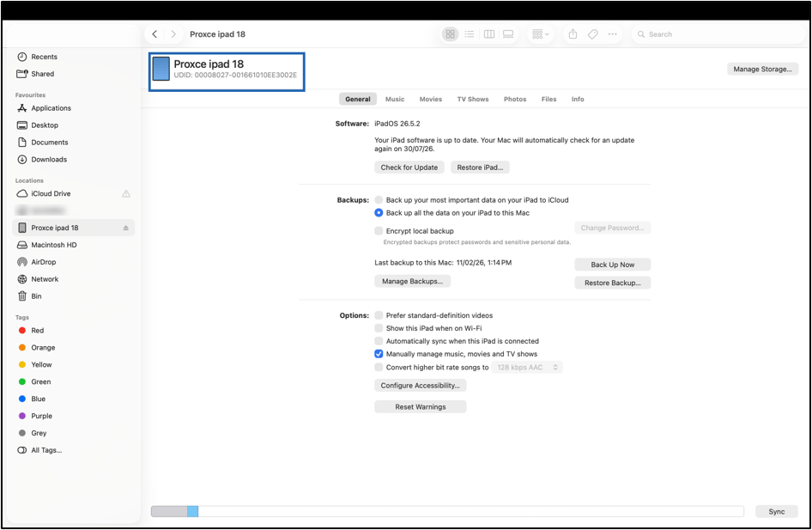Click the Restore iPad button

[x=480, y=168]
